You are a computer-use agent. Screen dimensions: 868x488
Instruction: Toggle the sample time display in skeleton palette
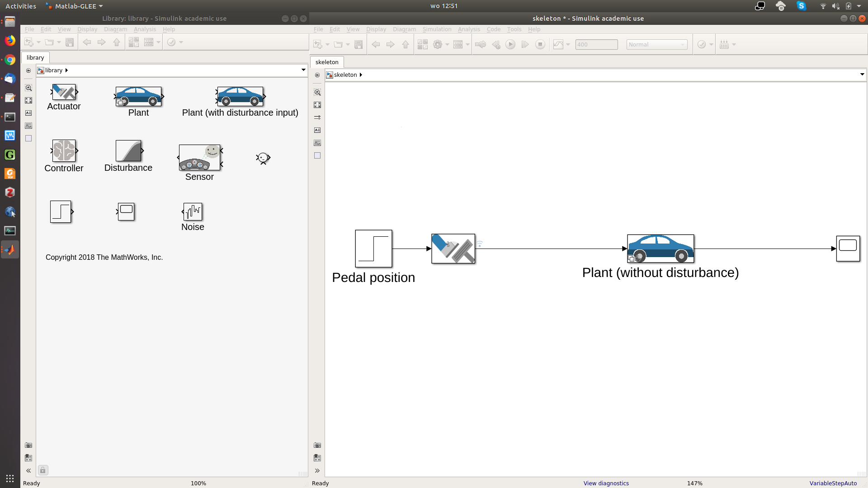coord(317,117)
